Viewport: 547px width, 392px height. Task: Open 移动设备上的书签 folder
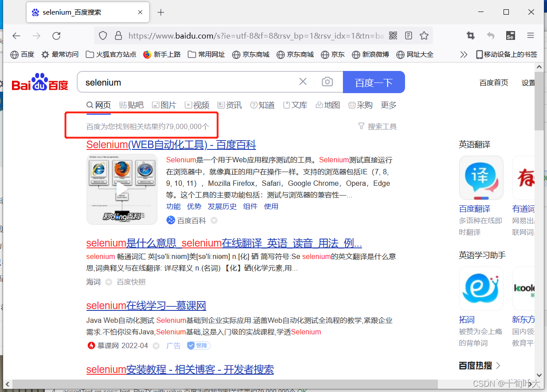click(x=507, y=54)
